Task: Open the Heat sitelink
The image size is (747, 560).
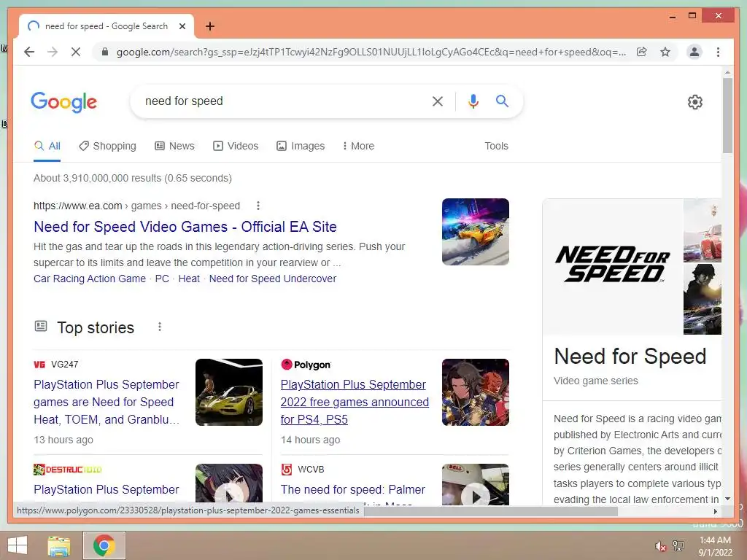Action: point(189,279)
